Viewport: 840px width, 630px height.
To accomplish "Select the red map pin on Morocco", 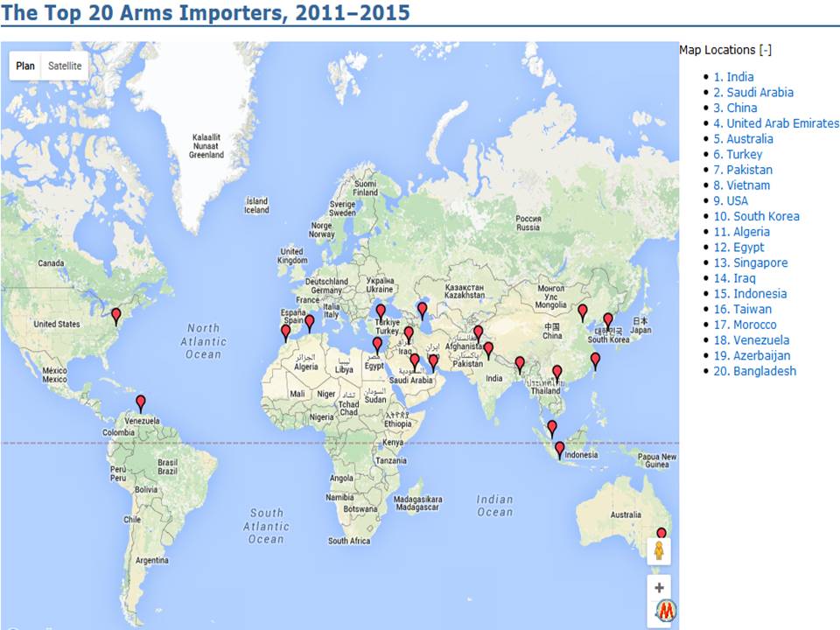I will click(286, 332).
